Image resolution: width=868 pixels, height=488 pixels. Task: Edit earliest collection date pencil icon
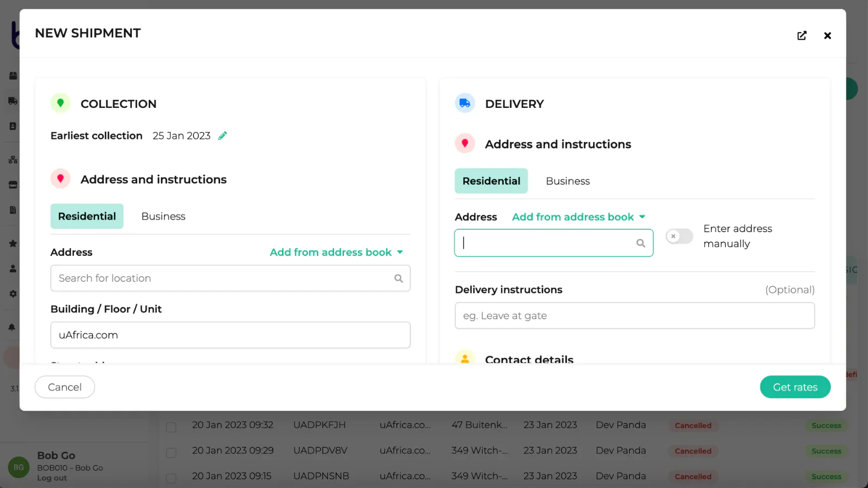click(222, 136)
